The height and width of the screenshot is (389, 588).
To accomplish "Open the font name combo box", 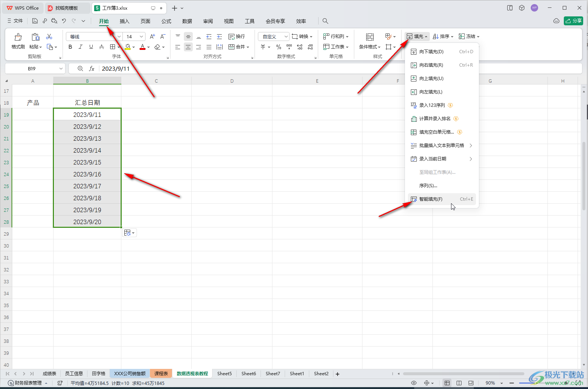I will tap(94, 36).
